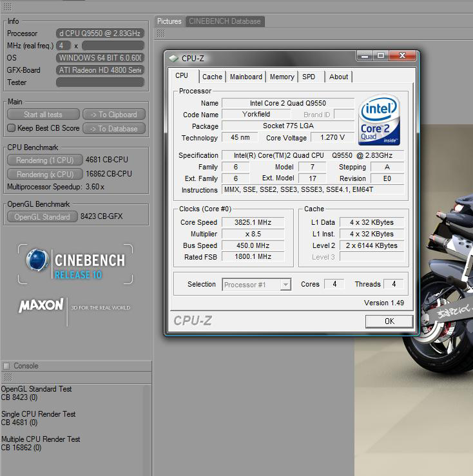The image size is (473, 476).
Task: Click the Specification field text
Action: tap(313, 155)
